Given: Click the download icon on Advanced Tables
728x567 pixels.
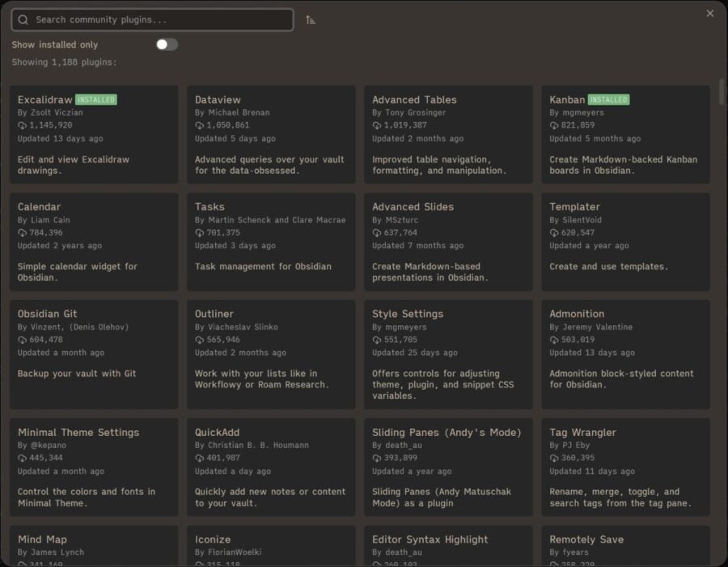Looking at the screenshot, I should click(x=376, y=125).
